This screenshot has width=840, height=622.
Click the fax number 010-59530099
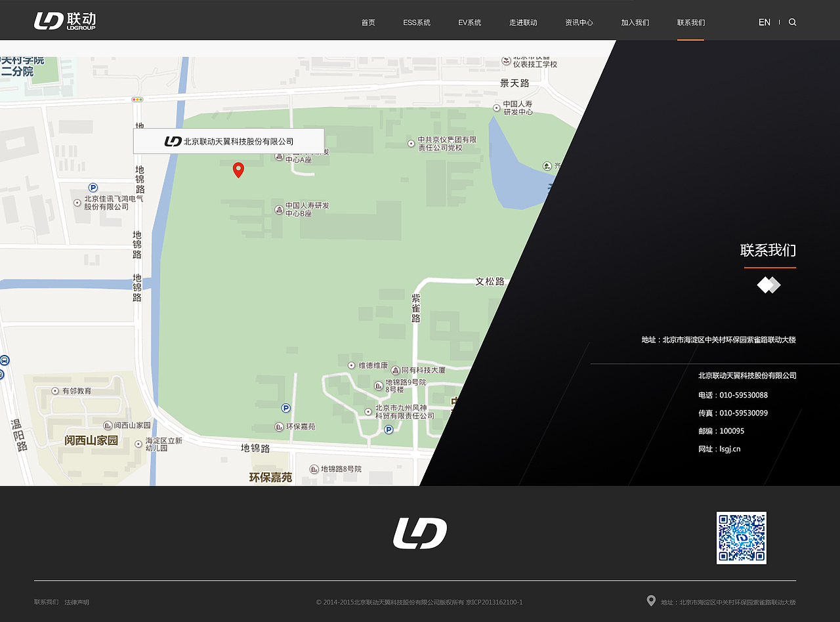point(744,413)
